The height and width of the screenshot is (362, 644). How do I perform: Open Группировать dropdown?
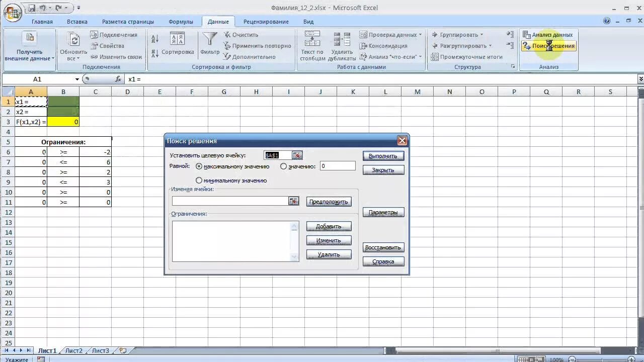[457, 35]
